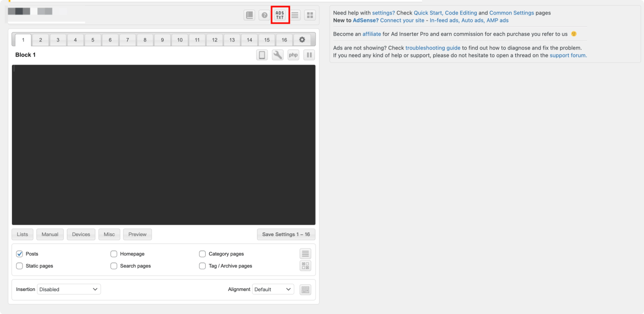This screenshot has width=644, height=314.
Task: Open the ads.txt editor icon
Action: pyautogui.click(x=280, y=15)
